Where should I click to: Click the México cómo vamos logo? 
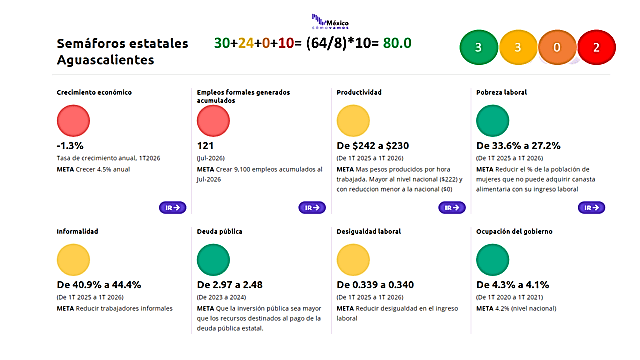click(330, 22)
